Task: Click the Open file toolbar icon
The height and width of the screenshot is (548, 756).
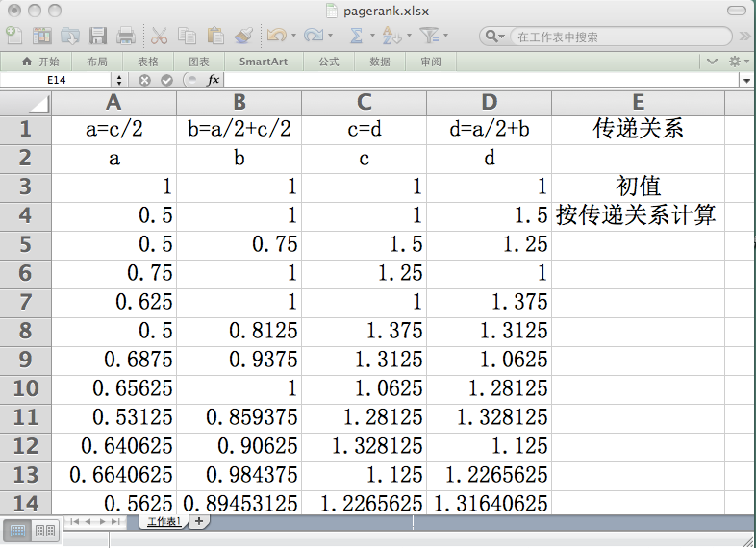Action: coord(70,37)
